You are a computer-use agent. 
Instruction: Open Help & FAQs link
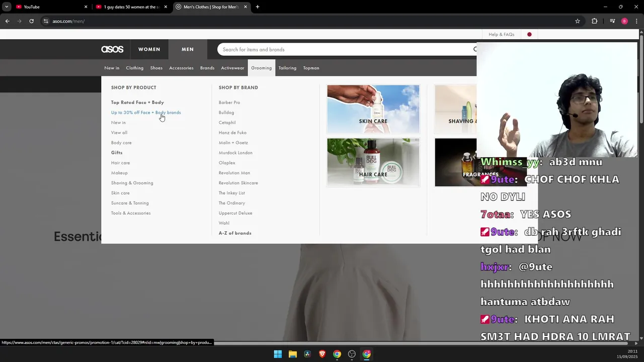coord(502,34)
